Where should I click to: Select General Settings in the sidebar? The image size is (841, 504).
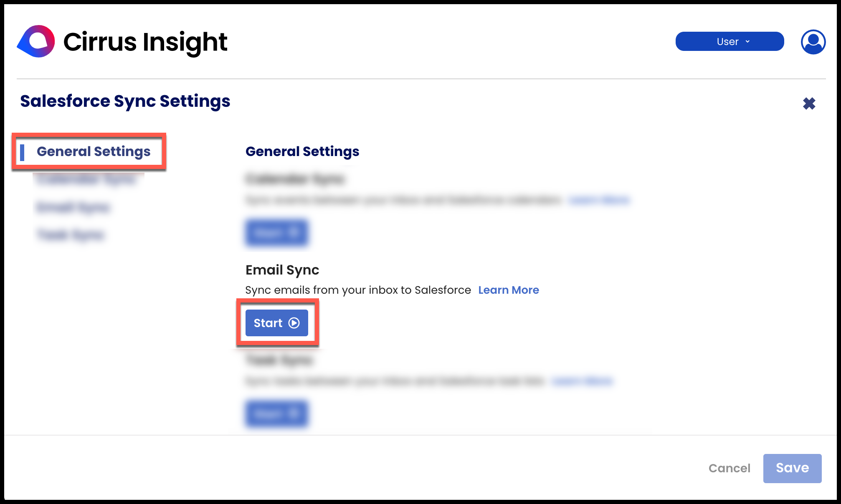tap(93, 151)
